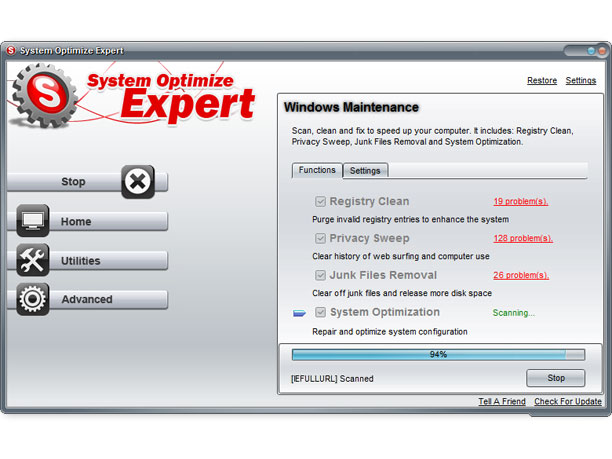The width and height of the screenshot is (612, 459).
Task: Toggle the Junk Files Removal checkbox
Action: pos(320,275)
